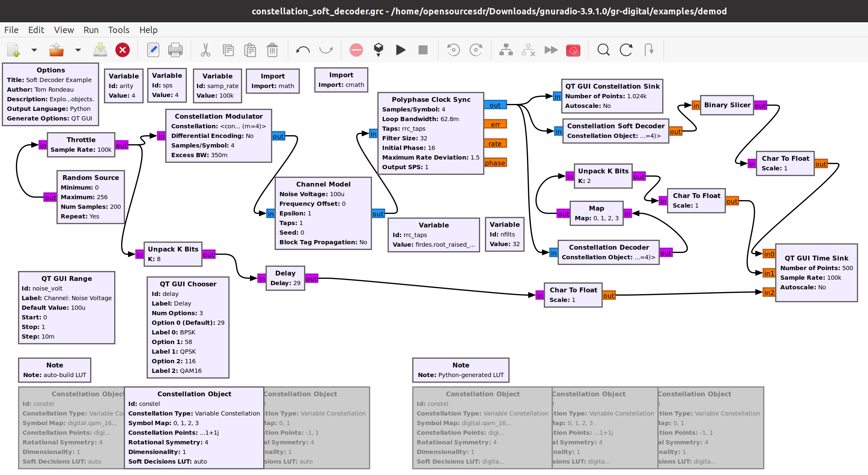
Task: Click the red Close flowgraph icon
Action: (x=122, y=50)
